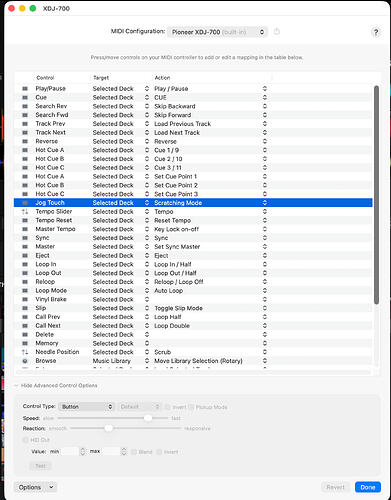Click the min value stepper arrows
Image resolution: width=391 pixels, height=500 pixels.
(82, 452)
